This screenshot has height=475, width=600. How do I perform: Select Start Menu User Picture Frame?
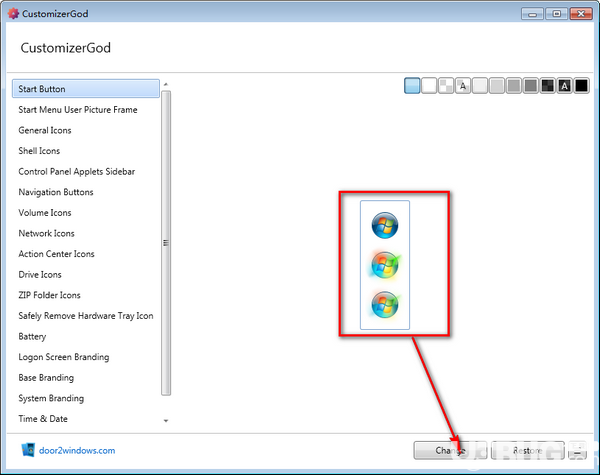[78, 110]
